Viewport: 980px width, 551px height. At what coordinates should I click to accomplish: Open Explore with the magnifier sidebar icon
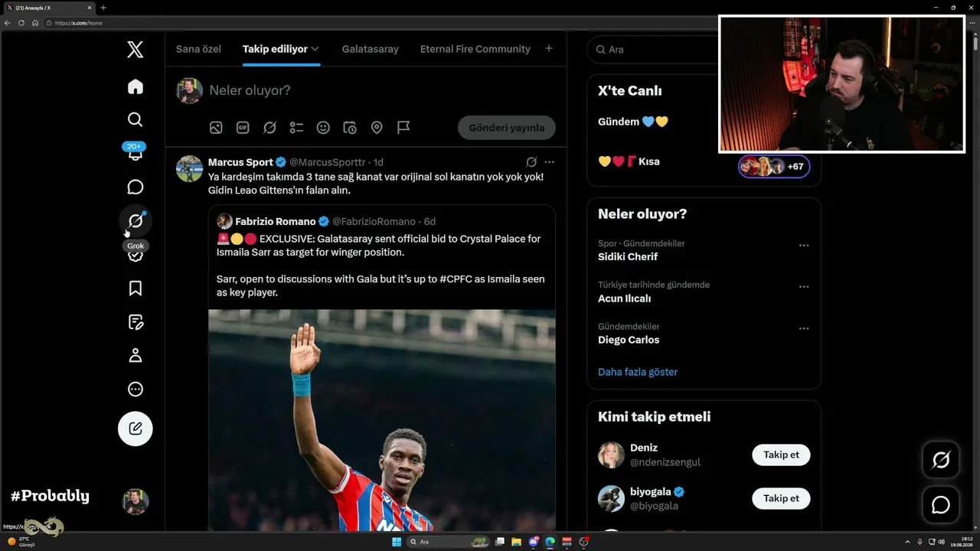(x=136, y=119)
